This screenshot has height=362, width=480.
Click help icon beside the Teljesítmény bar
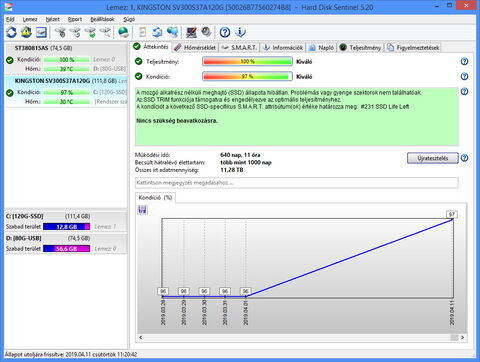click(x=464, y=61)
